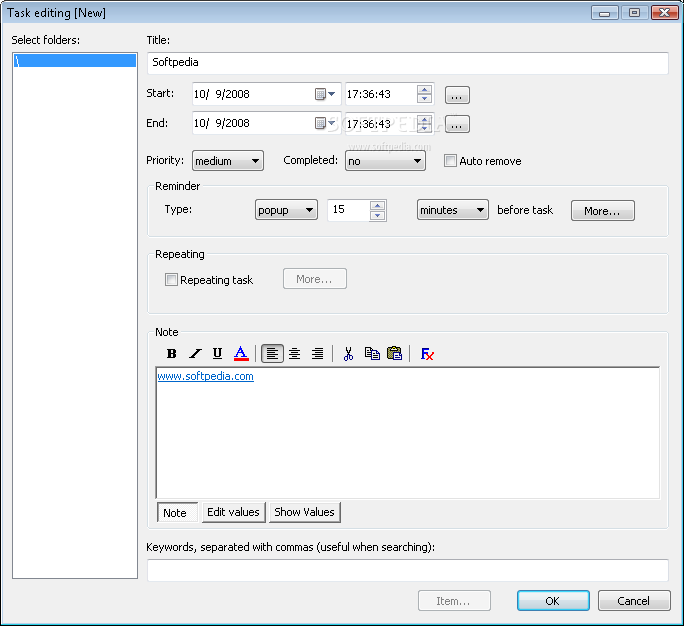The image size is (684, 626).
Task: Center align the note text
Action: point(295,353)
